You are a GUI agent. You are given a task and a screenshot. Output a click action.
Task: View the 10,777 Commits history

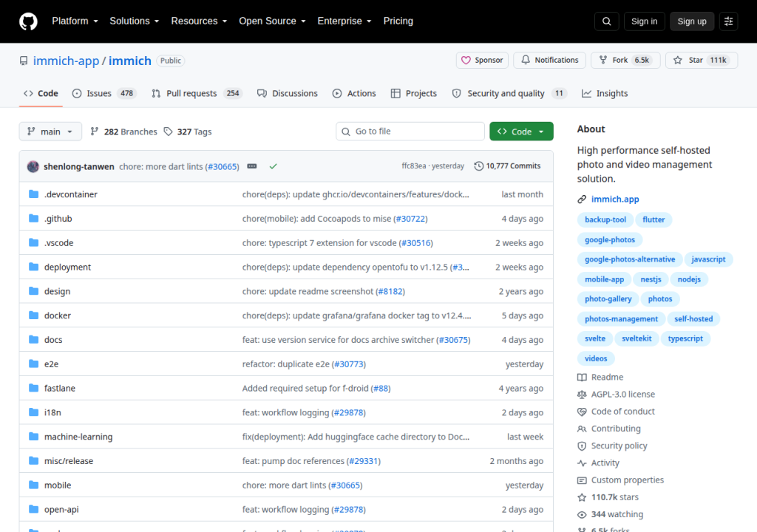tap(507, 166)
